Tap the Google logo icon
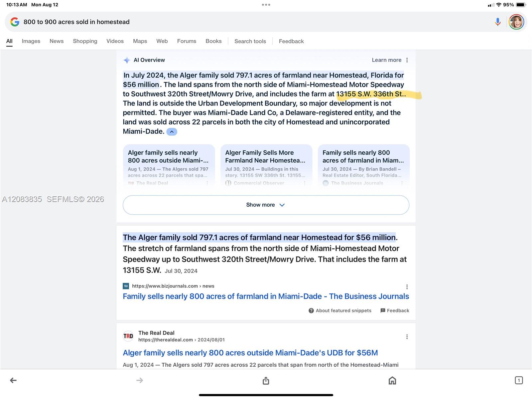The image size is (532, 399). (x=15, y=22)
